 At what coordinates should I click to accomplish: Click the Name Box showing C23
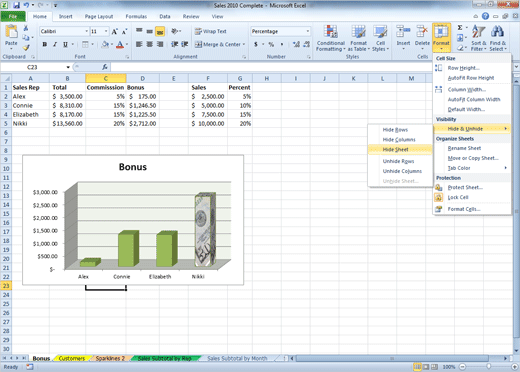[x=32, y=67]
